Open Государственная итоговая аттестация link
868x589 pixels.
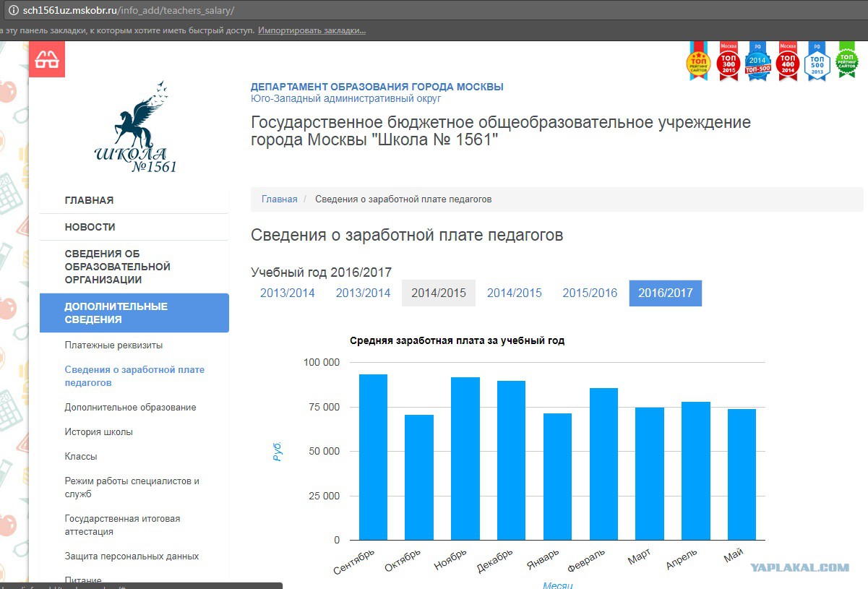pyautogui.click(x=122, y=525)
